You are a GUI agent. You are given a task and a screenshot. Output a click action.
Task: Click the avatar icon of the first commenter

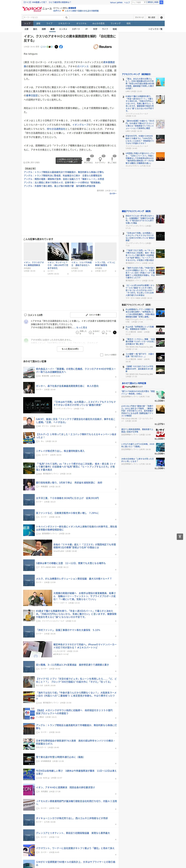[26, 322]
